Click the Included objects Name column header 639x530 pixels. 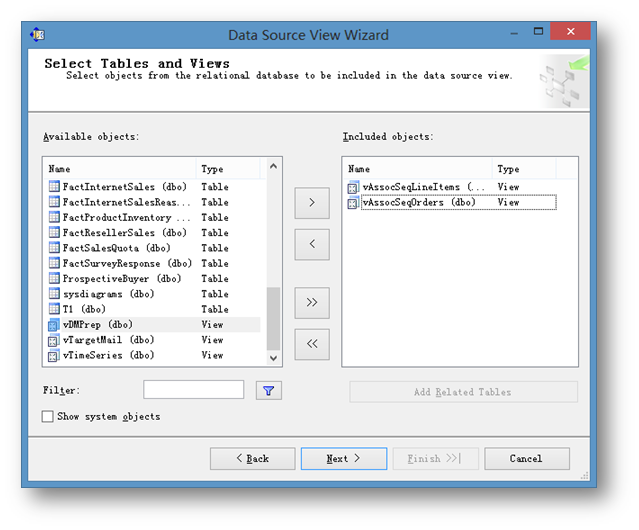coord(418,169)
